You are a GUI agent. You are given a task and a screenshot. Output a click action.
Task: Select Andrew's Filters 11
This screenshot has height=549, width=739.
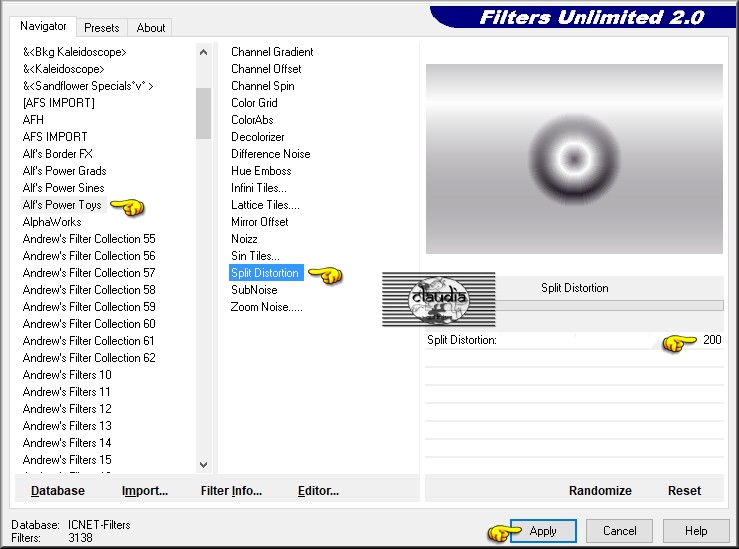pyautogui.click(x=66, y=392)
